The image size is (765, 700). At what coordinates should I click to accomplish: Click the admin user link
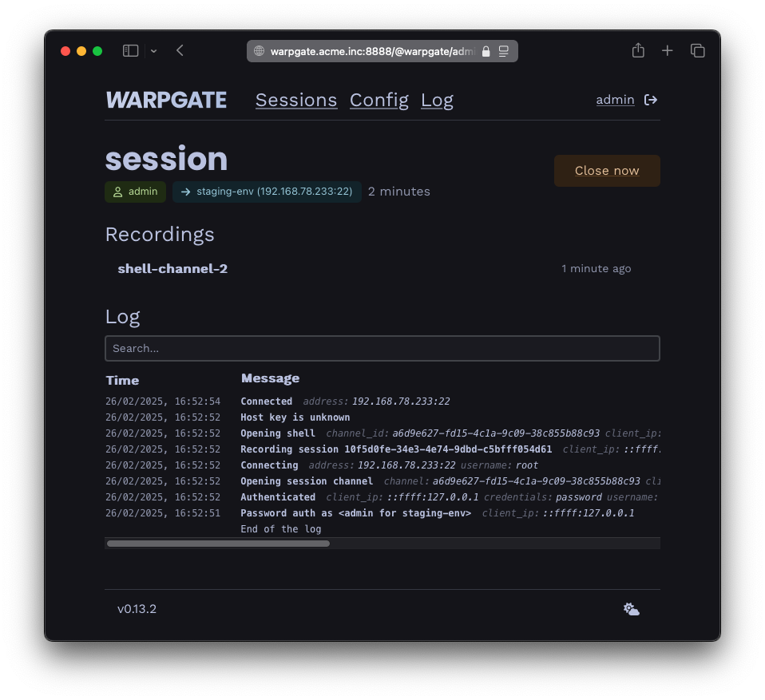tap(615, 100)
